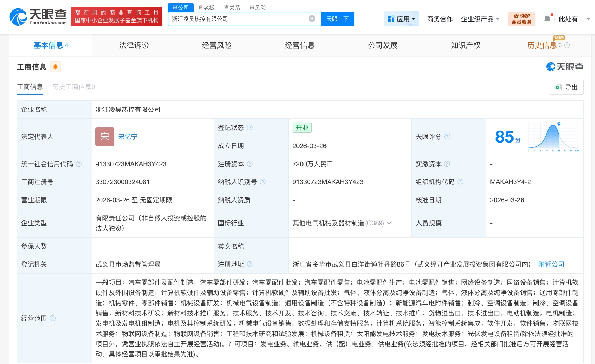Open the 应用 dropdown menu
The height and width of the screenshot is (364, 595).
401,19
